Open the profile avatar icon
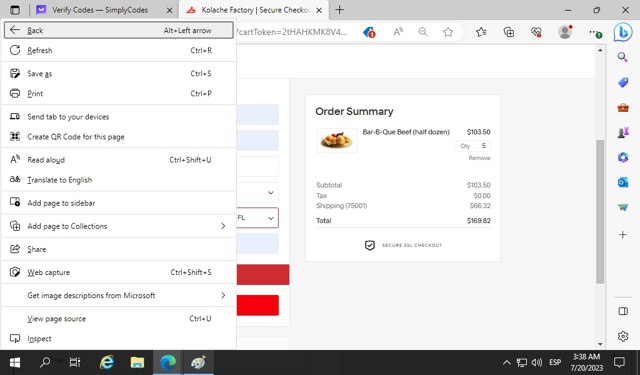Viewport: 640px width, 375px height. pyautogui.click(x=565, y=32)
